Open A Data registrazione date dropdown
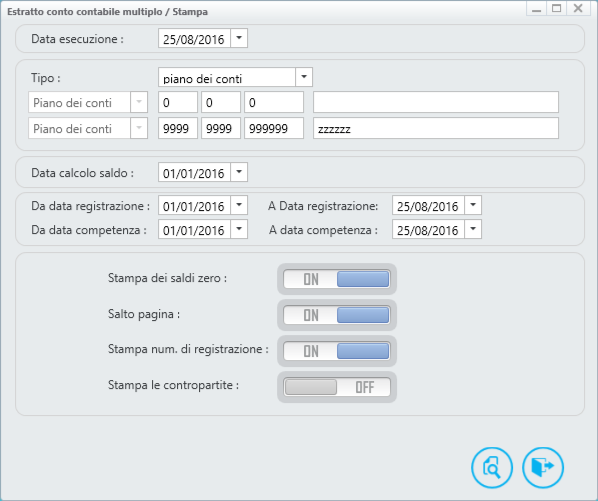The image size is (598, 501). (x=473, y=205)
